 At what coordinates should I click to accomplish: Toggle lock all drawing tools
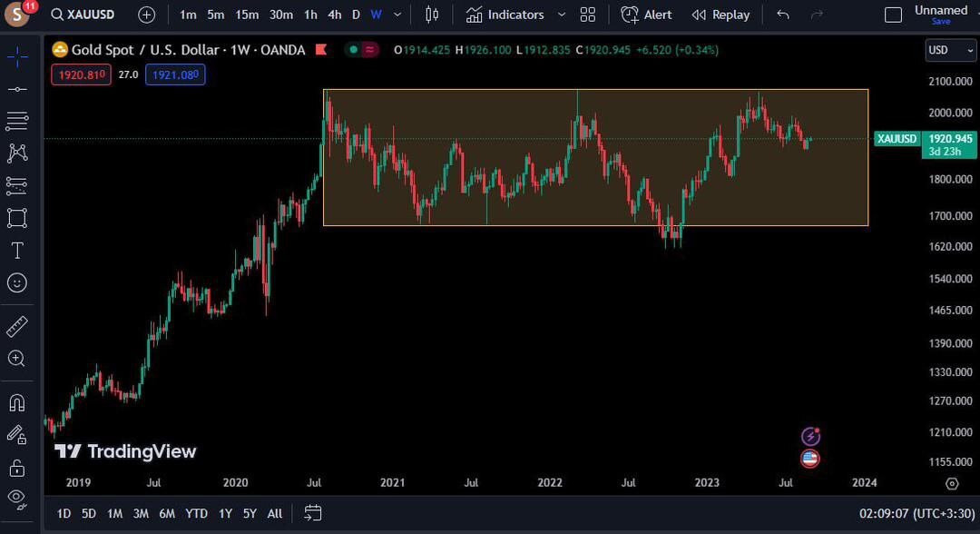click(17, 469)
